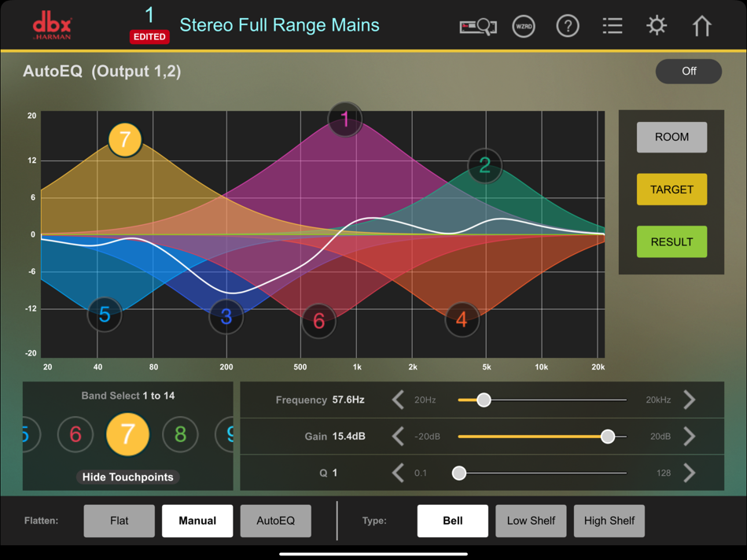This screenshot has height=560, width=747.
Task: Toggle RESULT curve display
Action: point(672,242)
